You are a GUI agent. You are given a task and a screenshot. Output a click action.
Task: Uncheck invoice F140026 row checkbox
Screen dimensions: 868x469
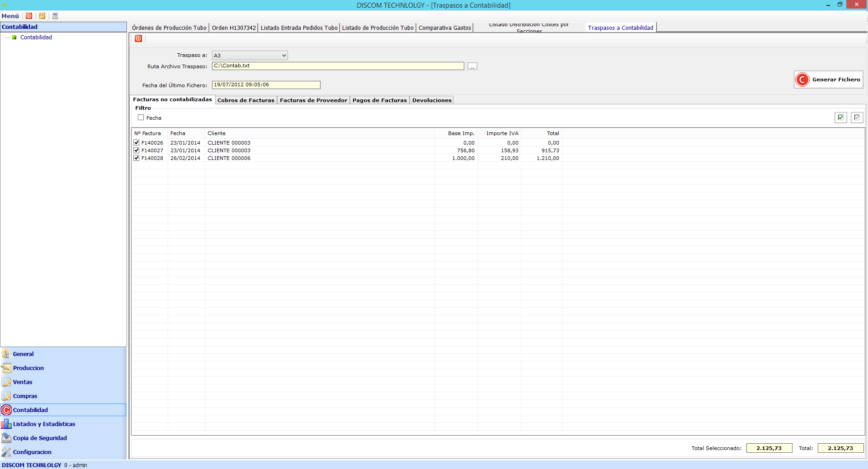137,143
